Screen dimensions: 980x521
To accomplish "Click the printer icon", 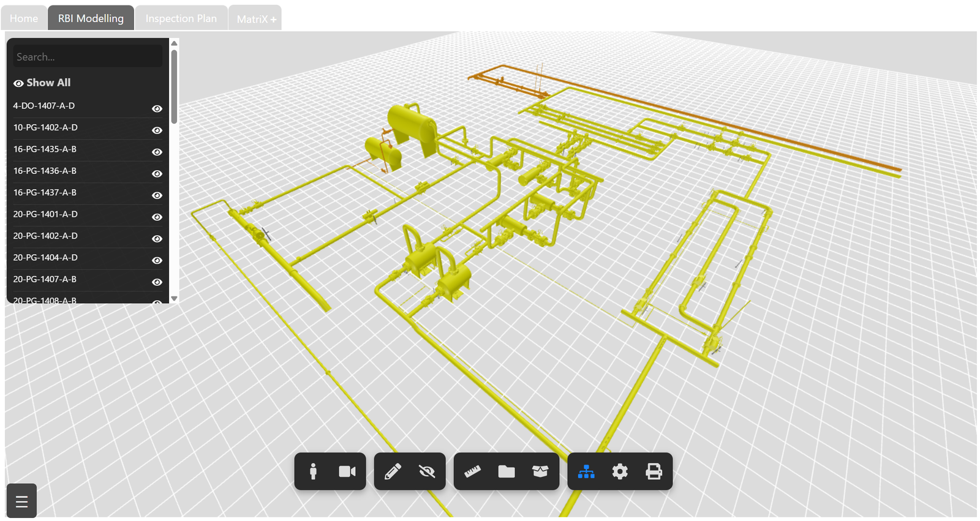I will [x=654, y=471].
